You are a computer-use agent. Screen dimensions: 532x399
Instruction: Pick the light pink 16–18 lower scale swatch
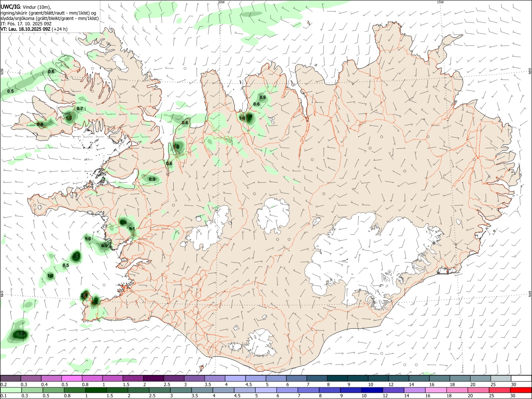point(436,390)
